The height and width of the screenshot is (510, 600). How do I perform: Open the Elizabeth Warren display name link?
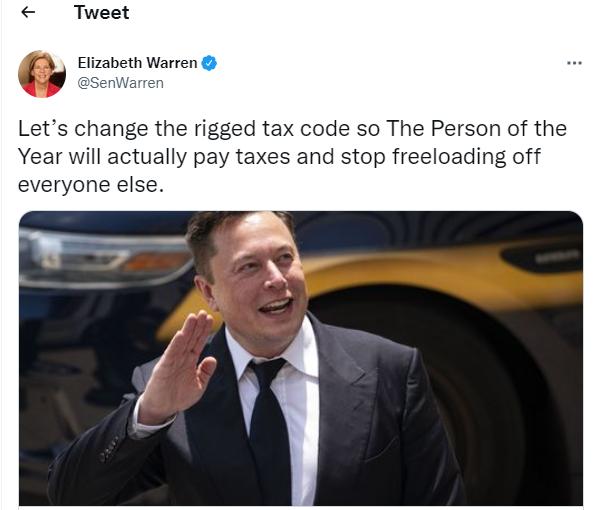[137, 63]
